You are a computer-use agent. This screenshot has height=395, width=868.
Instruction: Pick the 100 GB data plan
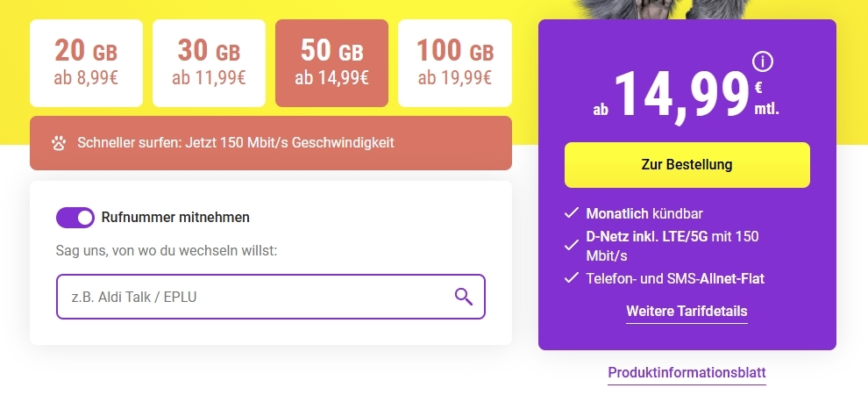(454, 63)
